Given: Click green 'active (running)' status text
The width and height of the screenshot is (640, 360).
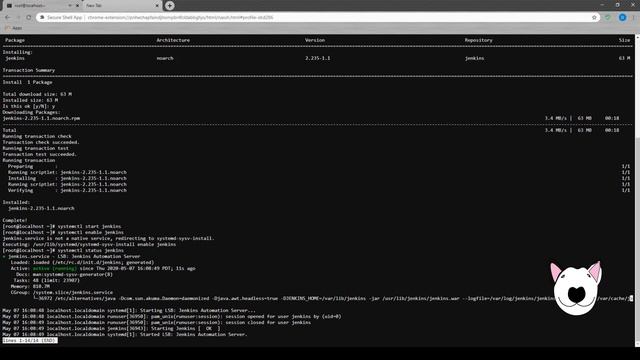Looking at the screenshot, I should pyautogui.click(x=55, y=268).
